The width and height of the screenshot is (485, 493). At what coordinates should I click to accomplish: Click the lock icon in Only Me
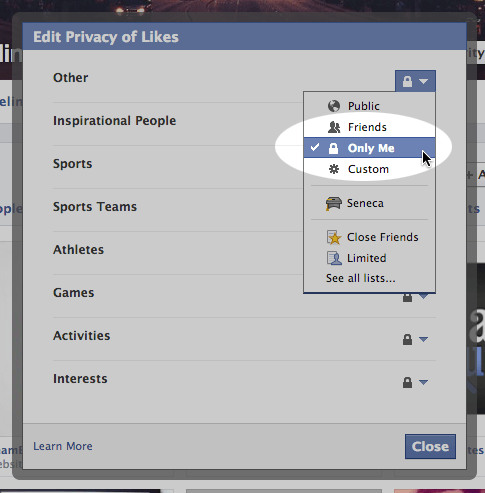coord(333,148)
